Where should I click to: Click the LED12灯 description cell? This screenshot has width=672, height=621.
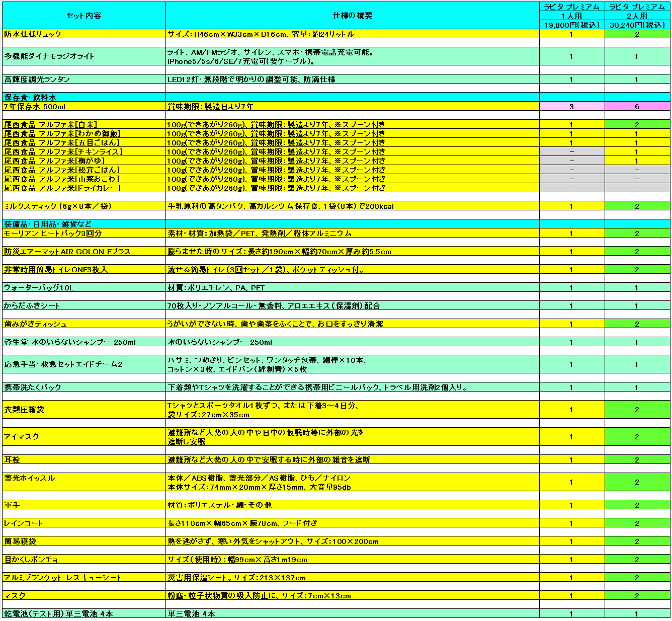coord(353,80)
